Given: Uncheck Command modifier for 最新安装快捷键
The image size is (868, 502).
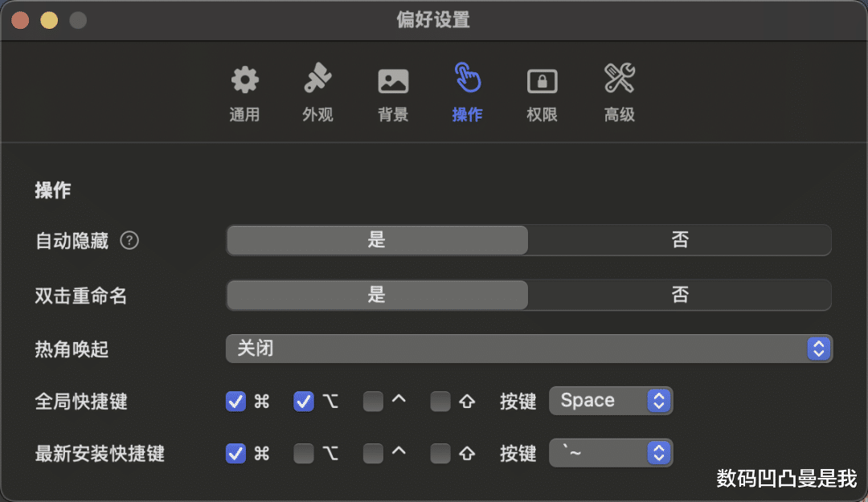Looking at the screenshot, I should [235, 454].
